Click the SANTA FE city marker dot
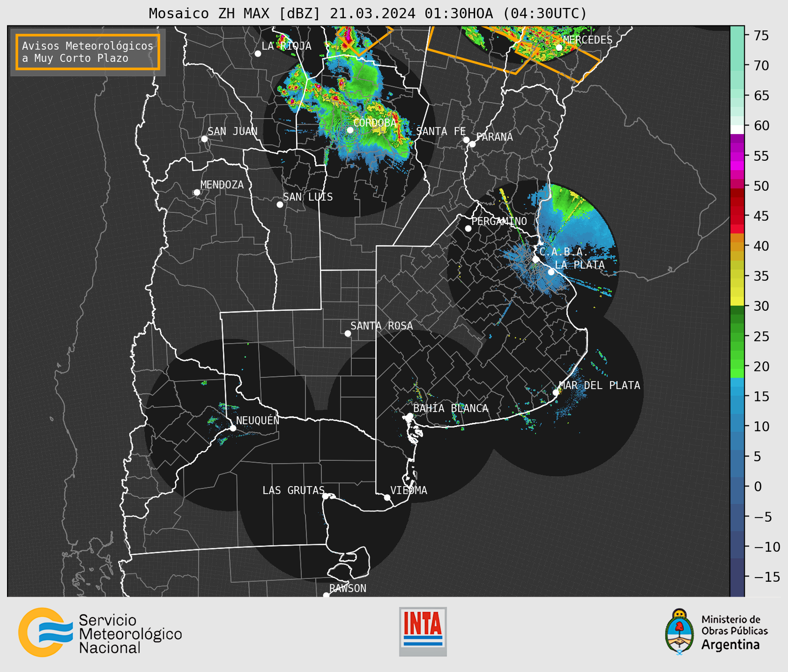788x672 pixels. [x=466, y=140]
